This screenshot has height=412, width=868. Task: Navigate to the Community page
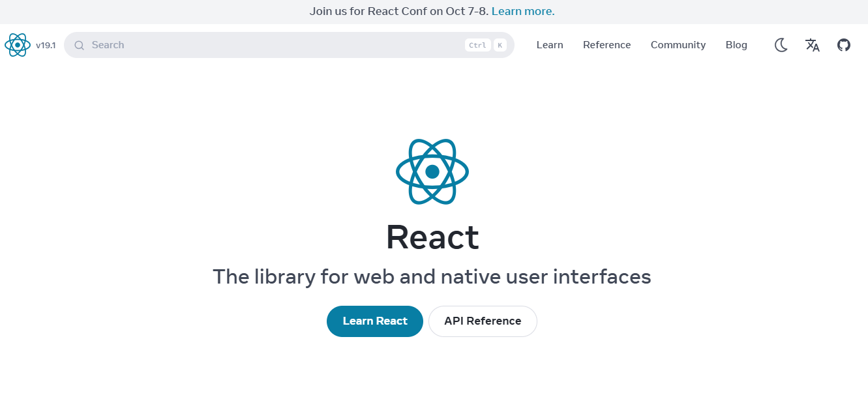678,44
